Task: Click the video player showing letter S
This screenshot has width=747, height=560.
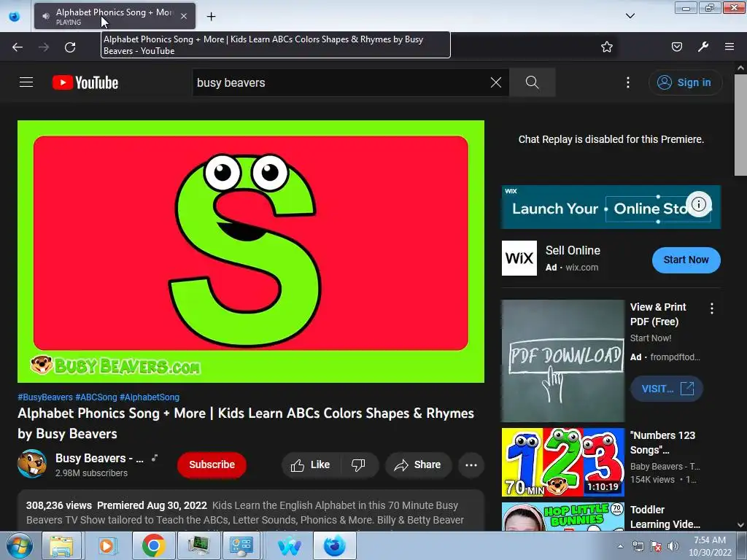Action: (x=251, y=252)
